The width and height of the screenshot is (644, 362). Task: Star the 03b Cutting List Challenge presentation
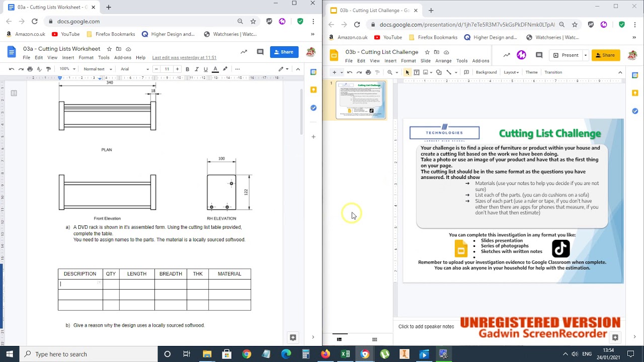tap(427, 52)
